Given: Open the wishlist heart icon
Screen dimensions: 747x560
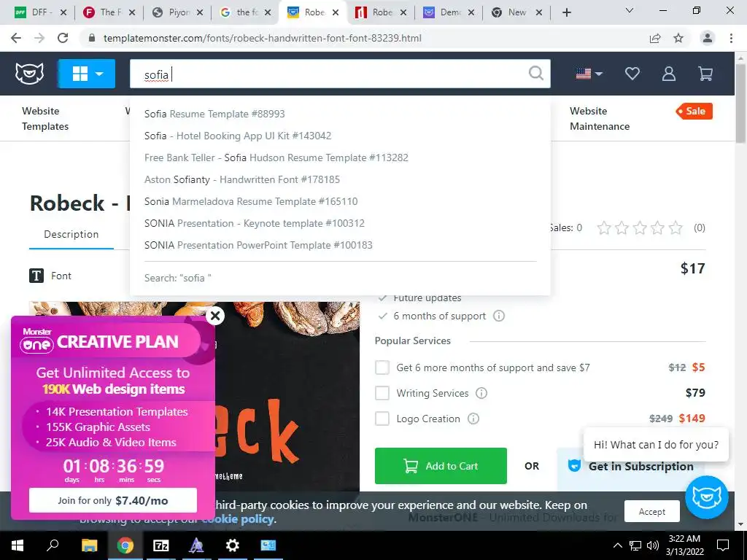Looking at the screenshot, I should [632, 74].
